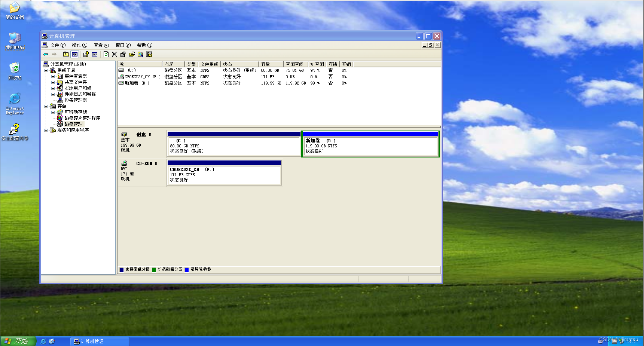Click the 主要磁盘分区 legend color square

click(x=122, y=270)
